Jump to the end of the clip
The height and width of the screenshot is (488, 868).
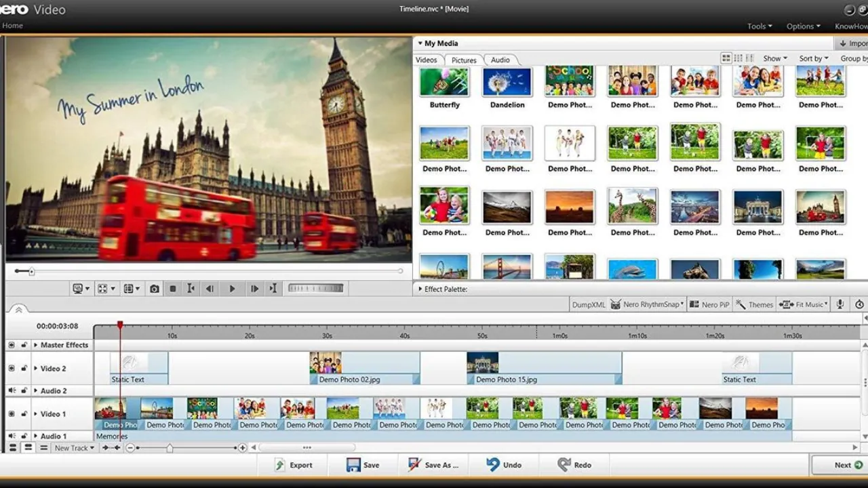[x=273, y=289]
